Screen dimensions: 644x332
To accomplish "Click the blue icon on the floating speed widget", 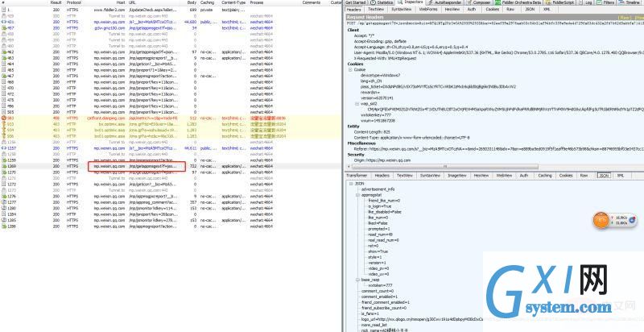I will pyautogui.click(x=633, y=220).
